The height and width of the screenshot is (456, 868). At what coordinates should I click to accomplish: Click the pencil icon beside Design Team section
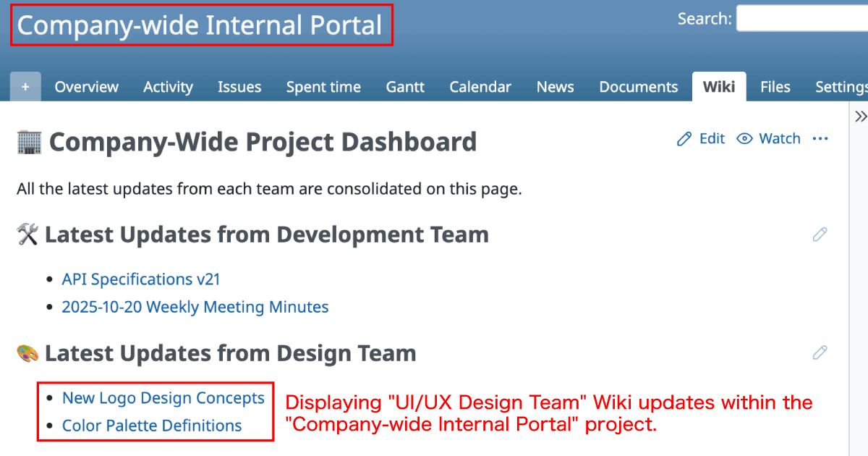coord(820,352)
